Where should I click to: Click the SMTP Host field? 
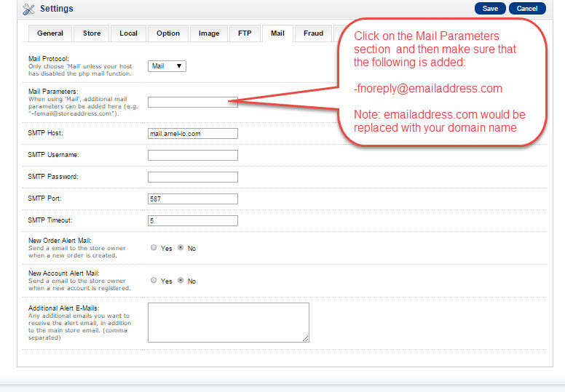pyautogui.click(x=192, y=133)
